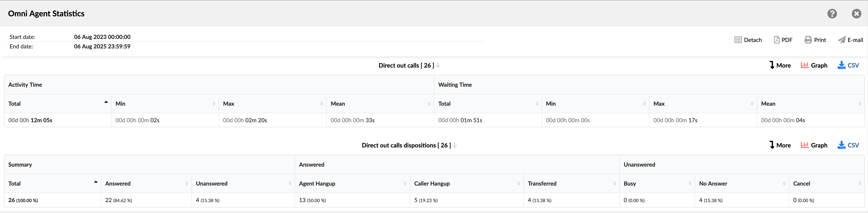This screenshot has width=868, height=213.
Task: Collapse the Direct out calls section arrow
Action: point(438,65)
